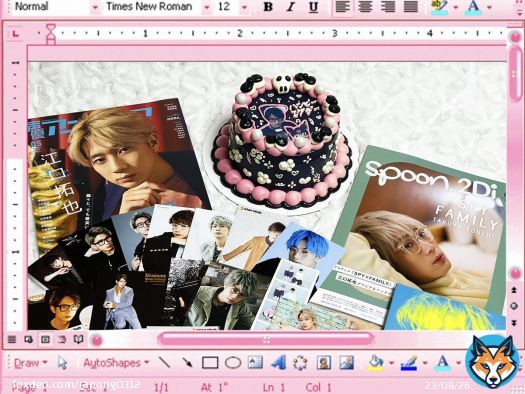Switch to Web Layout view
The height and width of the screenshot is (394, 525).
[29, 339]
